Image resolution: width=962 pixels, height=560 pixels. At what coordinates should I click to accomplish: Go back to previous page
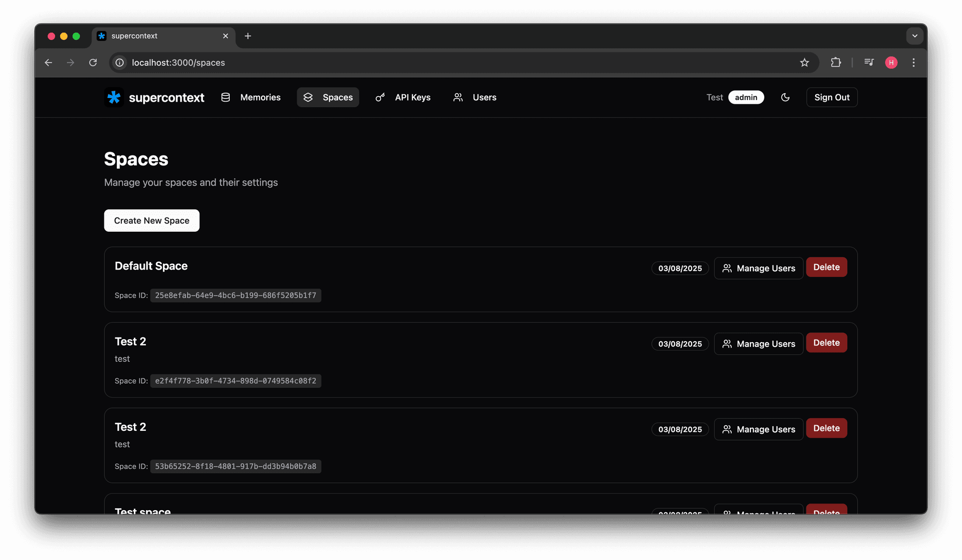[48, 63]
